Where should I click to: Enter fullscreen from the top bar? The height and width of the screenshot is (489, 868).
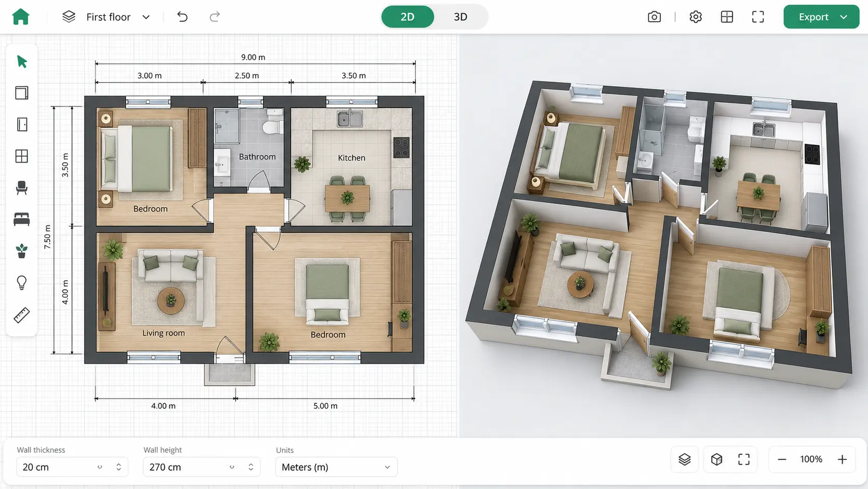[758, 17]
